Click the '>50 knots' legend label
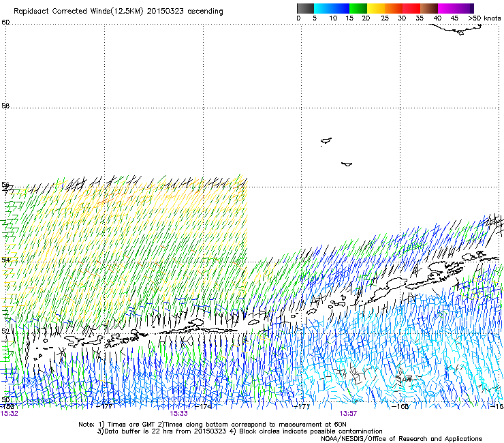Viewport: 504px width, 443px height. point(484,18)
